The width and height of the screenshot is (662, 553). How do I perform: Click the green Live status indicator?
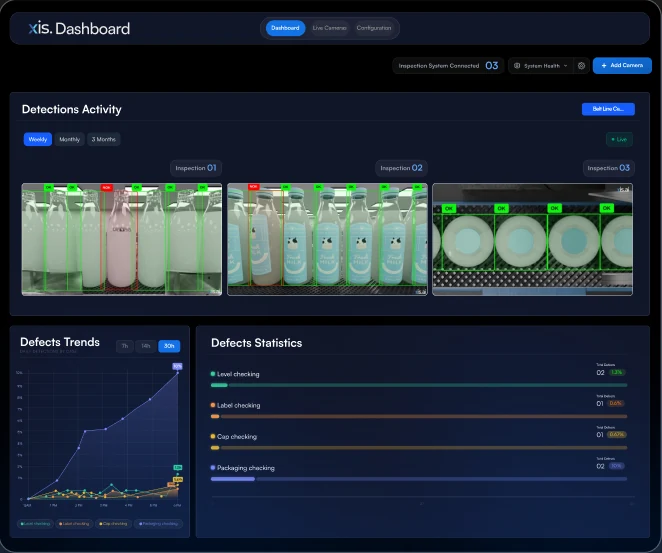619,139
